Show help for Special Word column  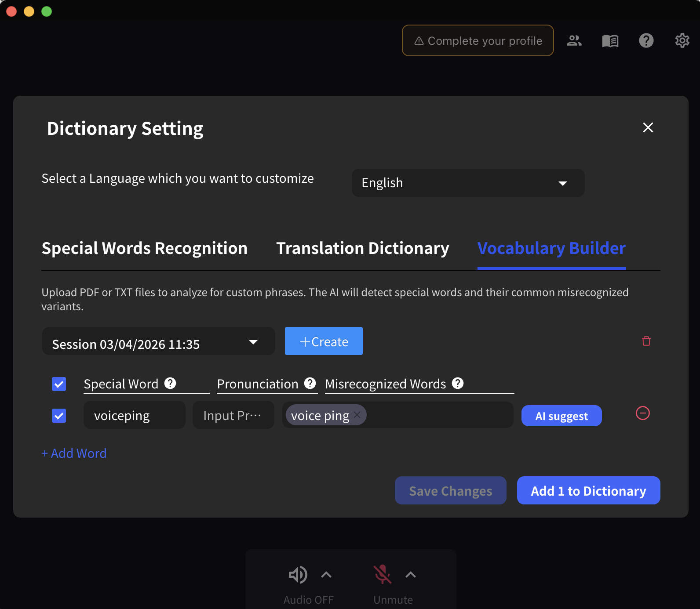170,383
